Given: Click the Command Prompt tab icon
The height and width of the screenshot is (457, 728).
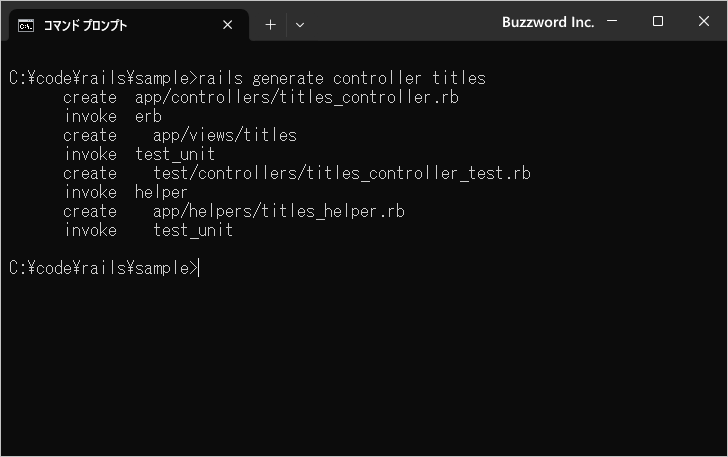Looking at the screenshot, I should (x=26, y=26).
